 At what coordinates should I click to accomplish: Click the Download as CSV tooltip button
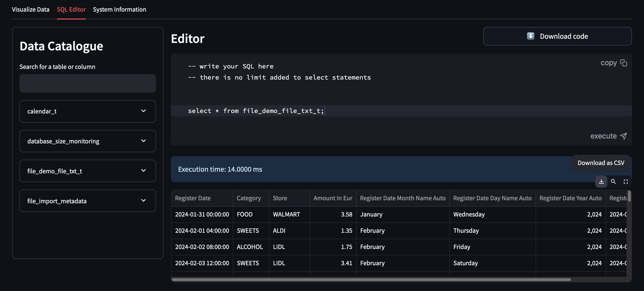coord(601,163)
